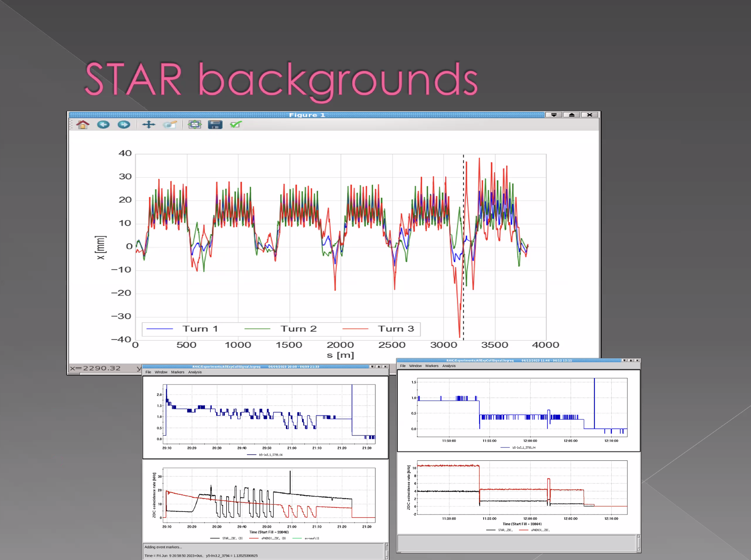751x560 pixels.
Task: Reset the Figure 1 view with Home icon
Action: pos(83,125)
